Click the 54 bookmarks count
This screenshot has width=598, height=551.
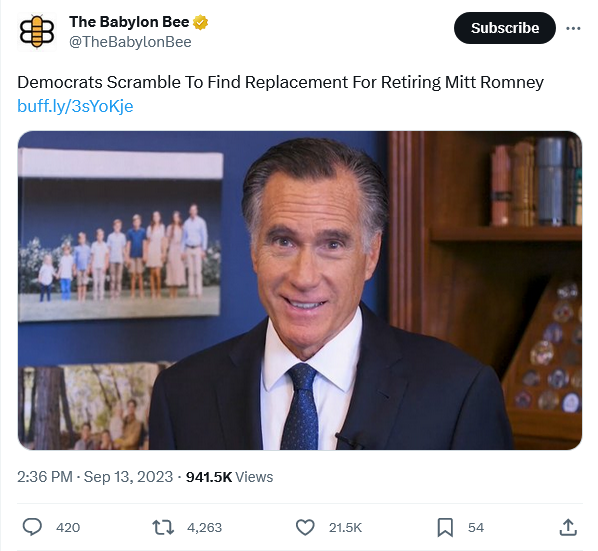click(x=476, y=527)
